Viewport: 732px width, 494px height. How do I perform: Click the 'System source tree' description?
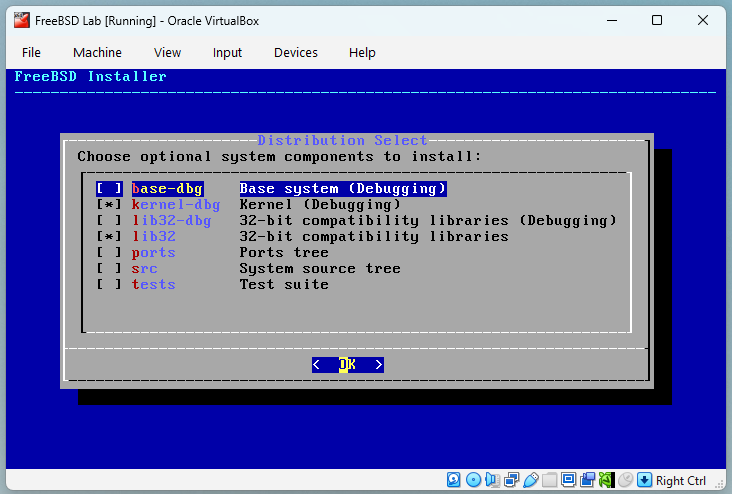point(320,268)
